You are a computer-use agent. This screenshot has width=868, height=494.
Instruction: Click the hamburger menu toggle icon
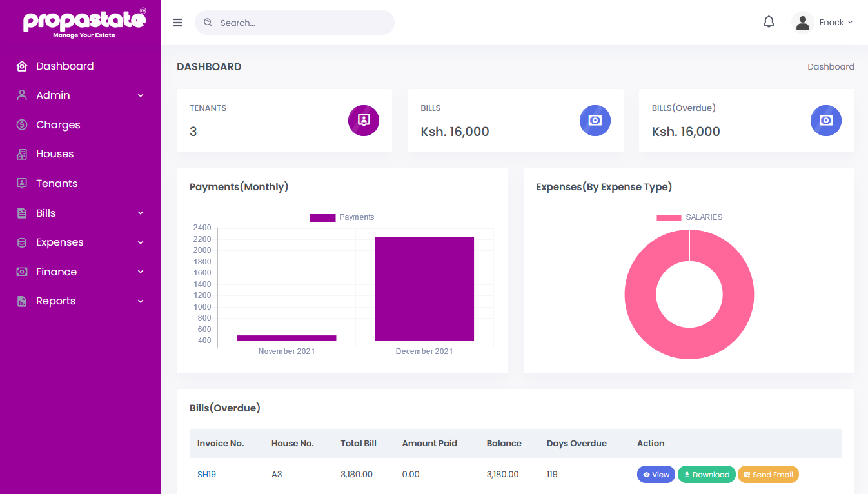click(x=178, y=23)
